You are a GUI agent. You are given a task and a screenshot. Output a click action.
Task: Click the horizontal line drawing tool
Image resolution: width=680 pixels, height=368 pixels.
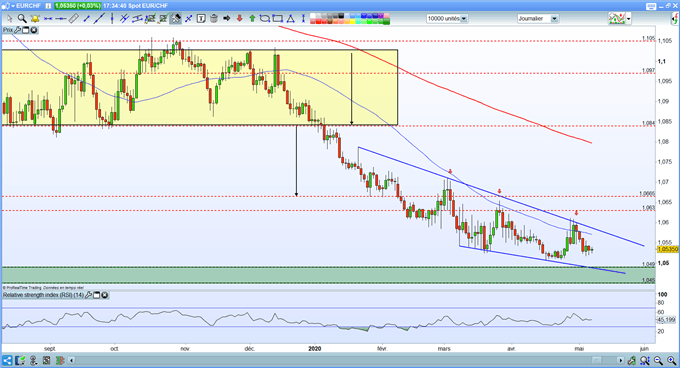coord(60,19)
